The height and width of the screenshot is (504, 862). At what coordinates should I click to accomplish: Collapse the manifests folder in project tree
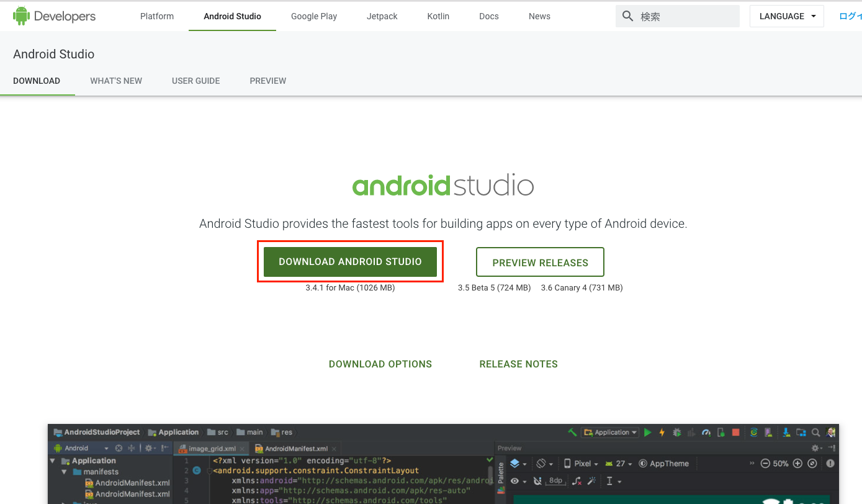pos(64,471)
